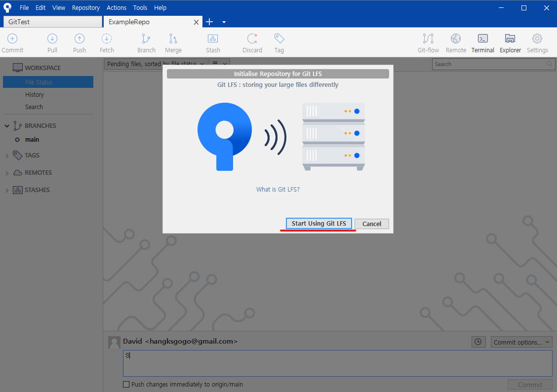Open the Edit menu

tap(40, 7)
